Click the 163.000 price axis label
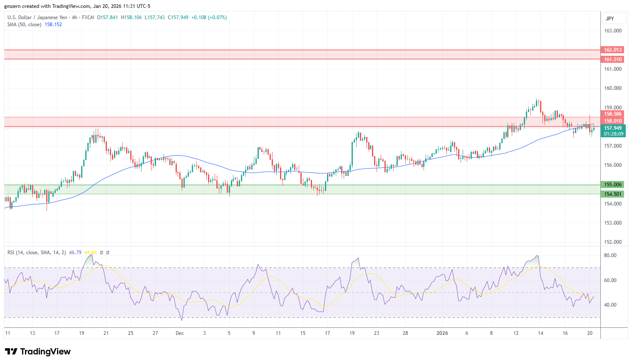The height and width of the screenshot is (364, 632). [x=613, y=31]
